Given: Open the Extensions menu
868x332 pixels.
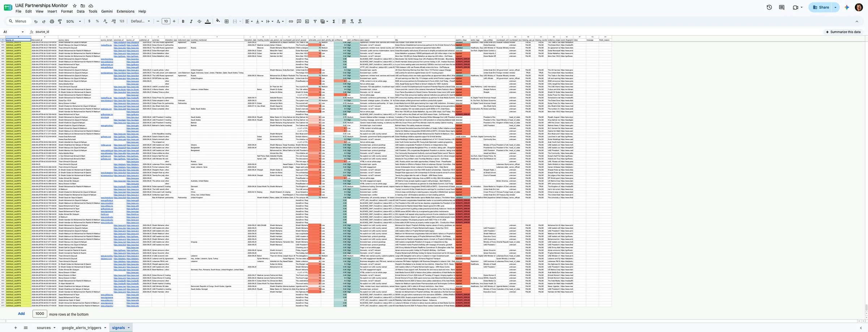Looking at the screenshot, I should click(x=125, y=12).
